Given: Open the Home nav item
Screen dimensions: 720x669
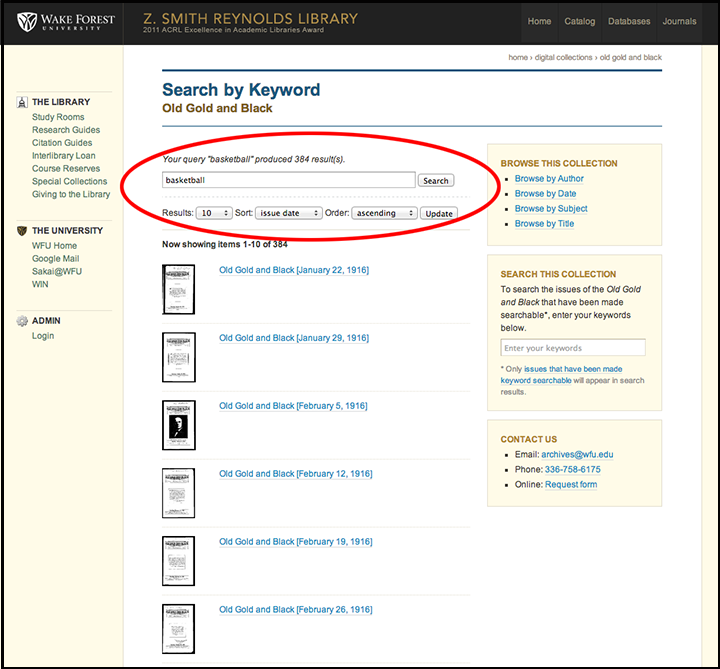Looking at the screenshot, I should (x=539, y=22).
